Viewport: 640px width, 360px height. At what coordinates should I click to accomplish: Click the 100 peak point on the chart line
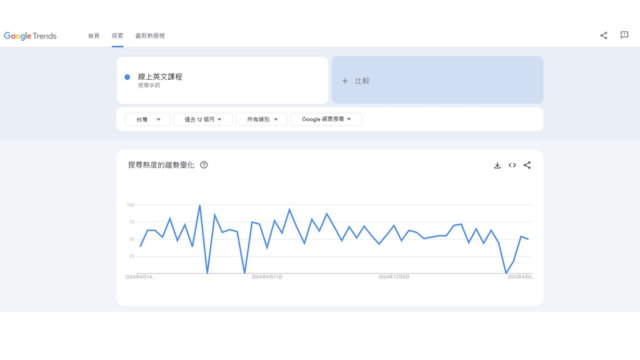[200, 205]
